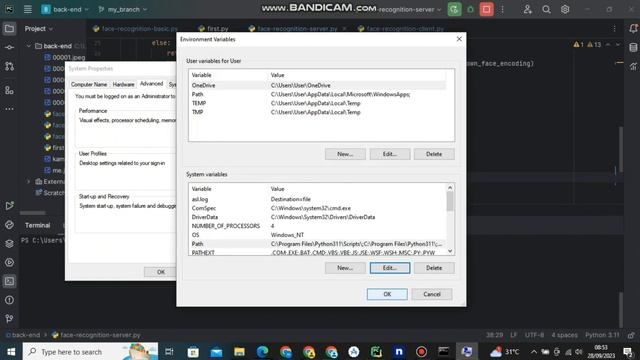
Task: Open the Structure tool window icon
Action: [9, 90]
